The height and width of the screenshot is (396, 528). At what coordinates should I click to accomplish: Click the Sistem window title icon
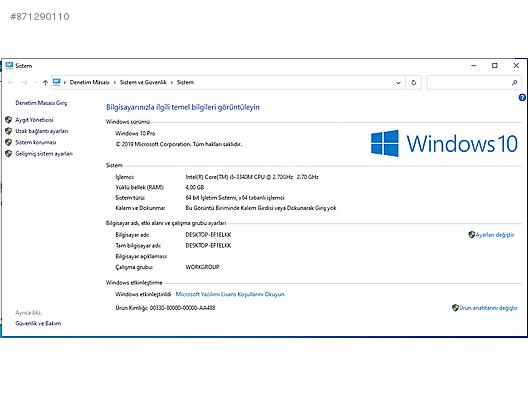pyautogui.click(x=9, y=66)
